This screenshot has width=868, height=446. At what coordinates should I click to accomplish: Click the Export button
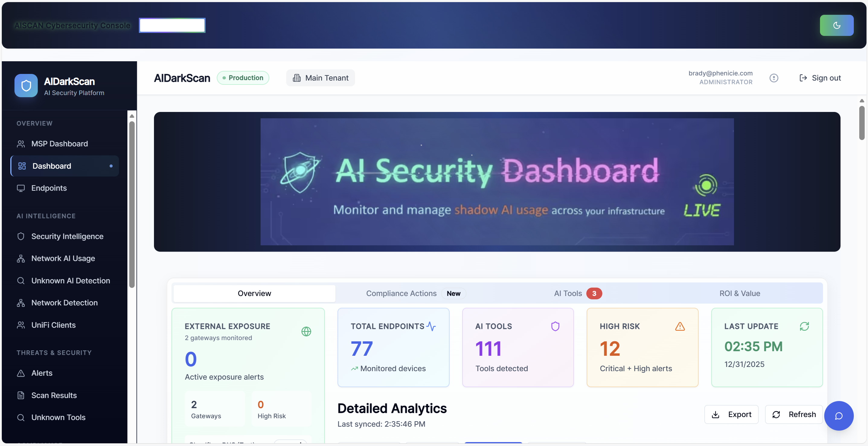731,414
